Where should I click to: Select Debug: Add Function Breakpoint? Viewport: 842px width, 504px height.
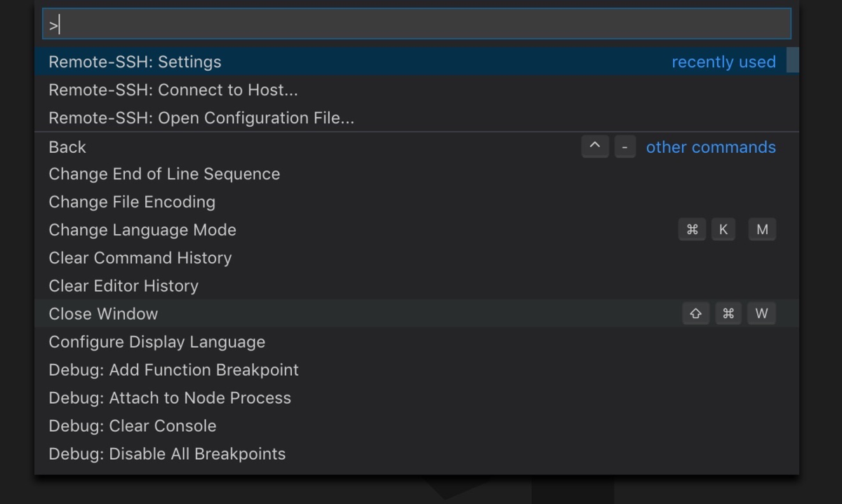pos(416,370)
